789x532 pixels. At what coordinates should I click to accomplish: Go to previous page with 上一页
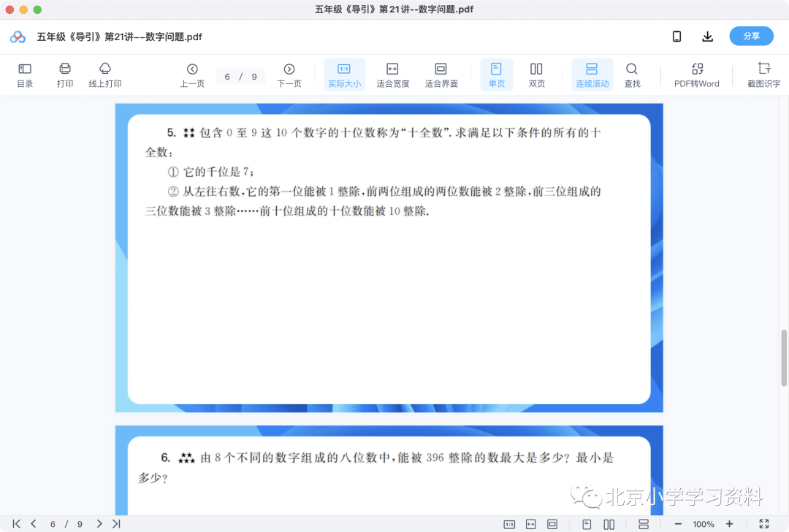[x=192, y=75]
